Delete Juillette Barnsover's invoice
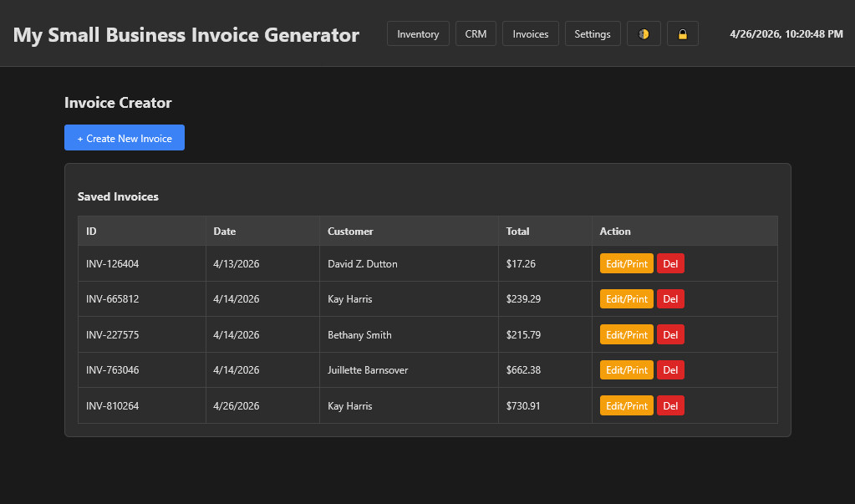This screenshot has width=855, height=504. (x=670, y=369)
